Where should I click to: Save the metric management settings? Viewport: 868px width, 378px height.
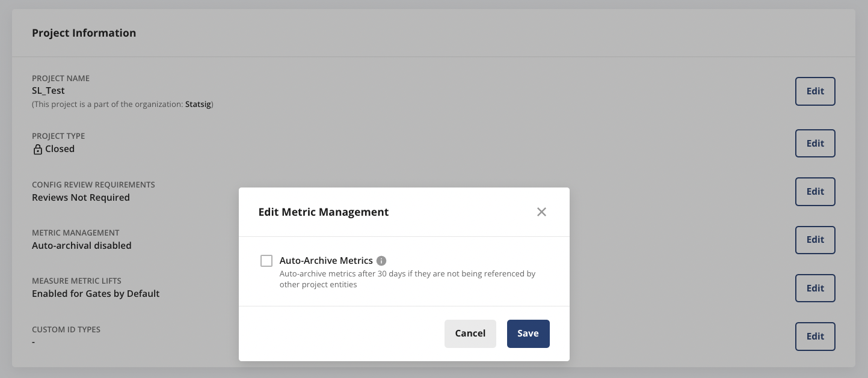pyautogui.click(x=528, y=333)
